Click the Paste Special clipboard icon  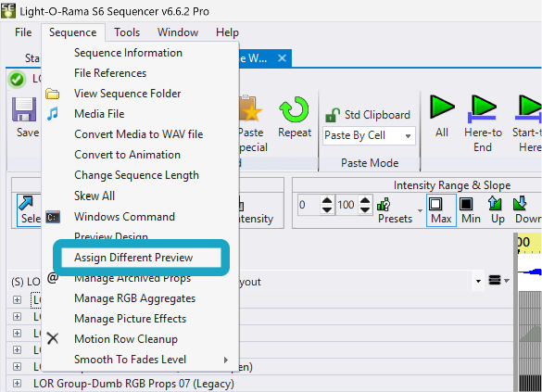tap(249, 108)
